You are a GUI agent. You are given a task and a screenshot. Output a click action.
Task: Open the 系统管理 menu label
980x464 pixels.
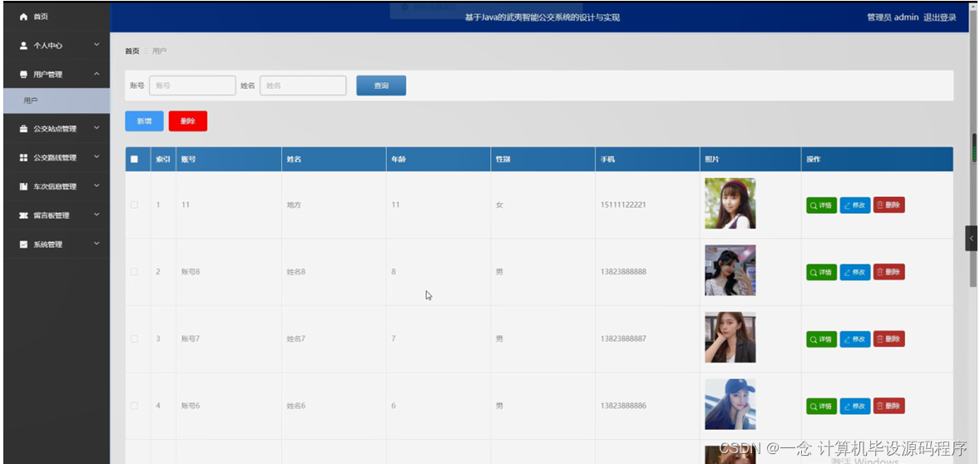pos(48,244)
